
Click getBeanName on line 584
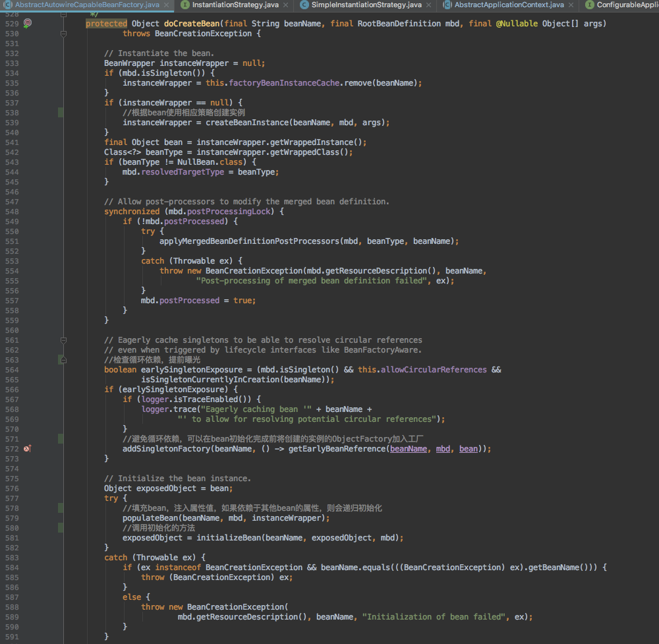[554, 568]
